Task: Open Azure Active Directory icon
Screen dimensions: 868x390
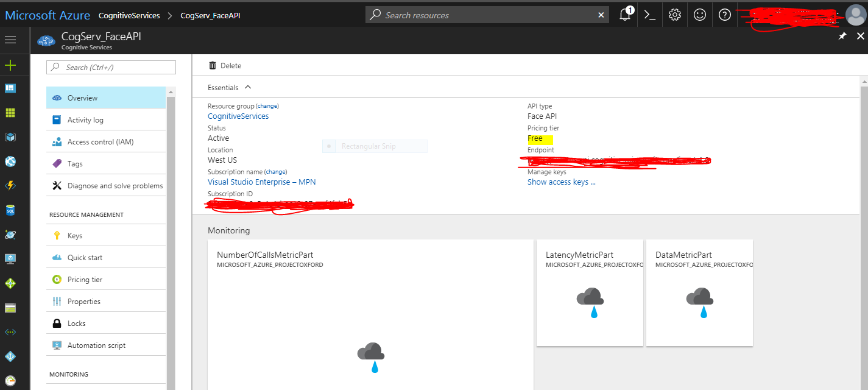Action: click(x=10, y=356)
